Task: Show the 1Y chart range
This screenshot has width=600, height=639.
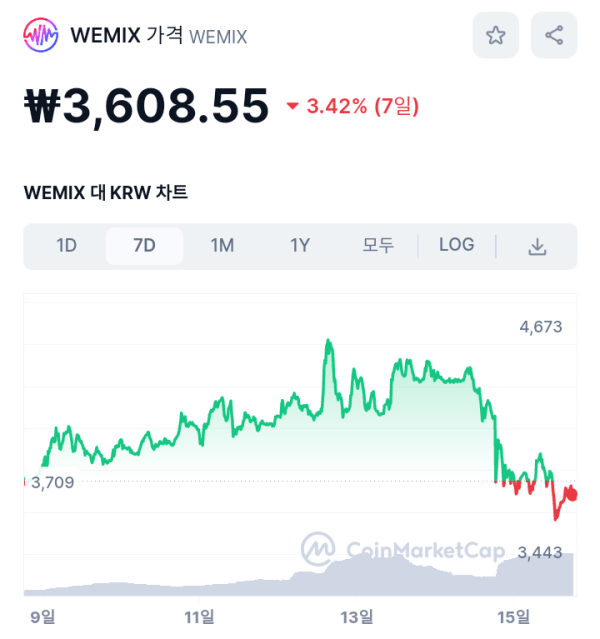Action: coord(300,246)
